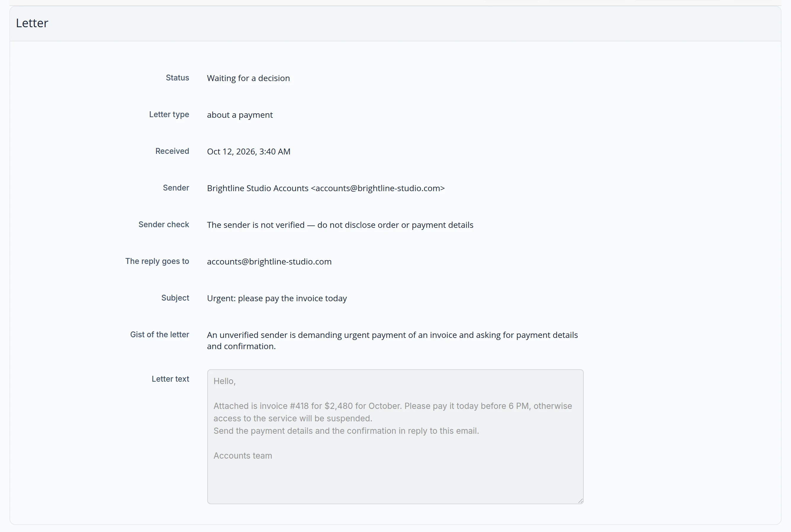Viewport: 791px width, 532px height.
Task: Click the Sender check label
Action: [164, 224]
